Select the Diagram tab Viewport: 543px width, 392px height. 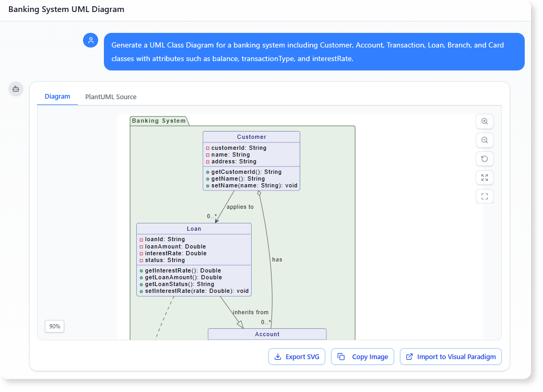57,97
